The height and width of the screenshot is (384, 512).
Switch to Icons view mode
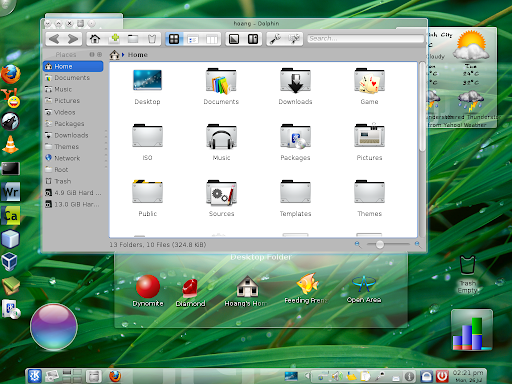pyautogui.click(x=174, y=39)
